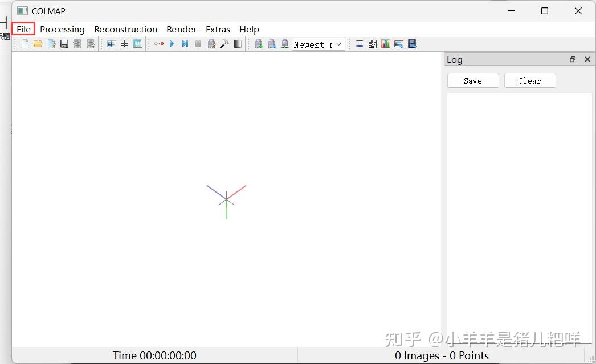596x364 pixels.
Task: Start reconstruction with the blue play icon
Action: pyautogui.click(x=172, y=44)
